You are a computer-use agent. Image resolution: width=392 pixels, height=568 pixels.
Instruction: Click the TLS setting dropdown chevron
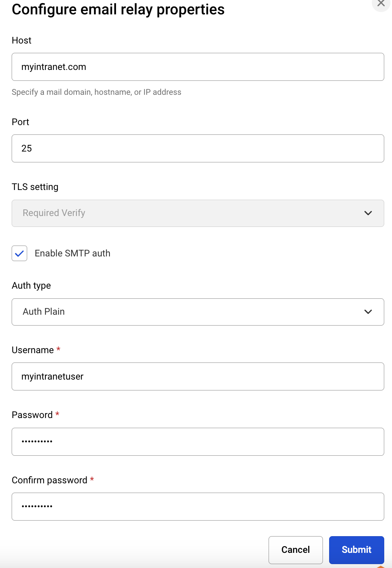point(368,213)
